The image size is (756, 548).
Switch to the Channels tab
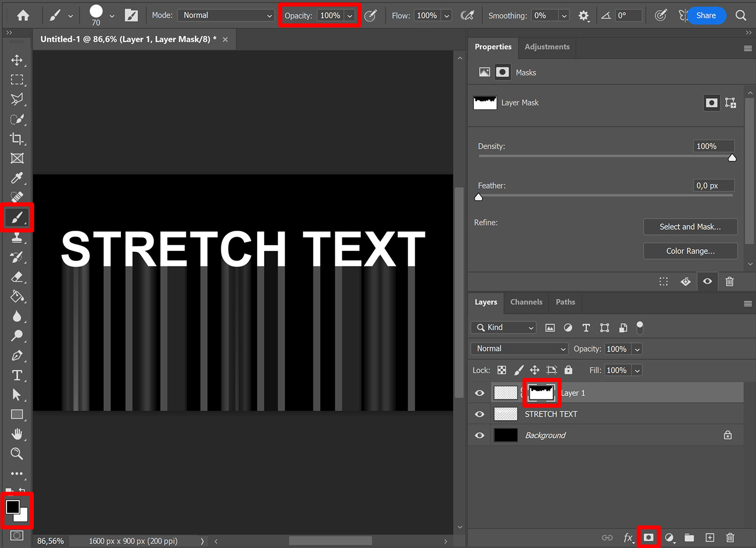526,302
